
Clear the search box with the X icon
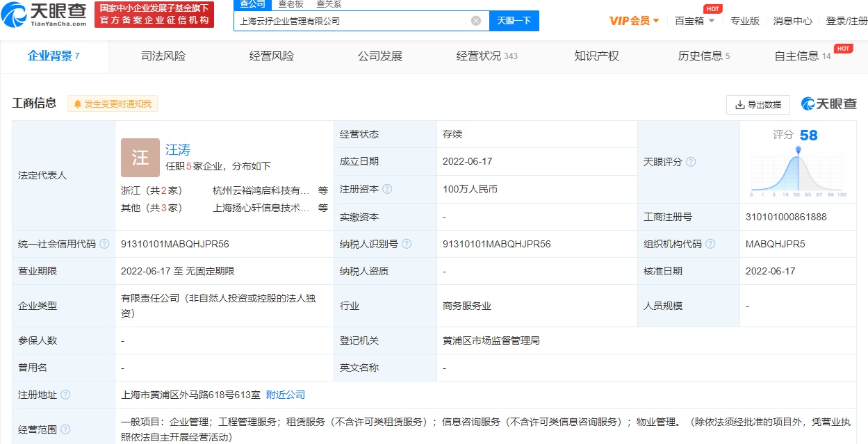pyautogui.click(x=476, y=21)
